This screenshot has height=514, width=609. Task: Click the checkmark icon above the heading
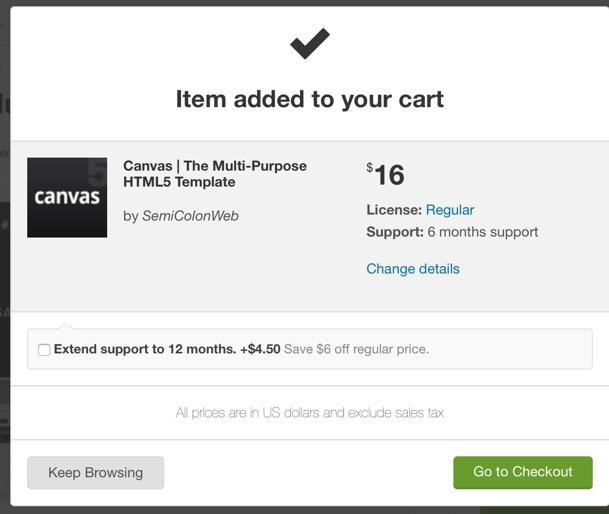309,43
